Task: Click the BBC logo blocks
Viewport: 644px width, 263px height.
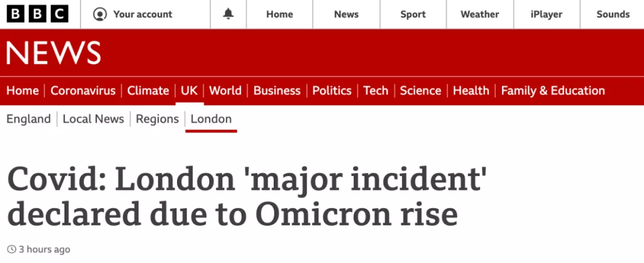Action: coord(38,14)
